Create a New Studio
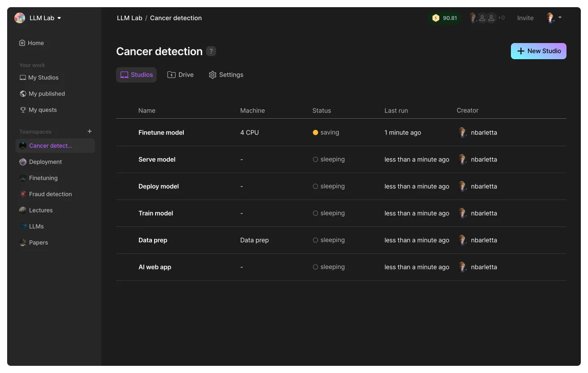 coord(539,51)
